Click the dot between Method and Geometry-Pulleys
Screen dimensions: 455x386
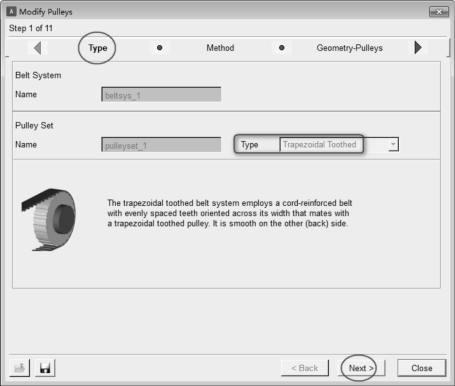(x=282, y=48)
